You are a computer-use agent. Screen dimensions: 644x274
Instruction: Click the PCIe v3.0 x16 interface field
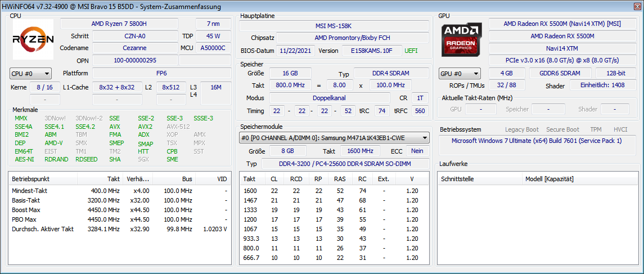tap(562, 60)
